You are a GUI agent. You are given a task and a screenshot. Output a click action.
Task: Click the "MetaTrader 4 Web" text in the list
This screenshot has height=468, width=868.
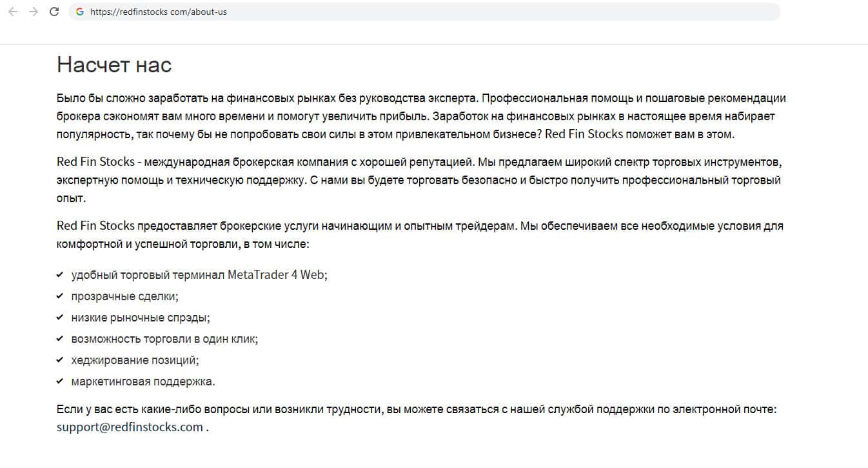point(277,274)
